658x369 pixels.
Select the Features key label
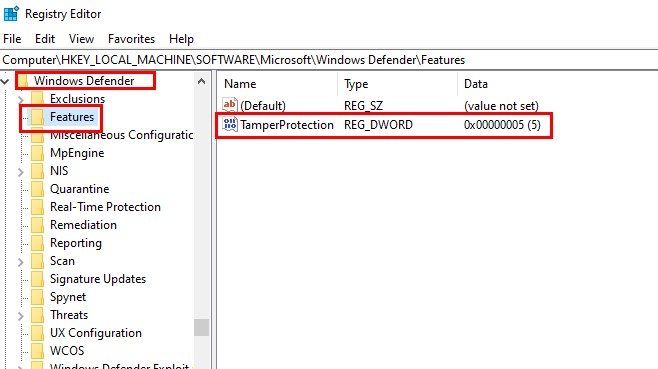click(72, 117)
